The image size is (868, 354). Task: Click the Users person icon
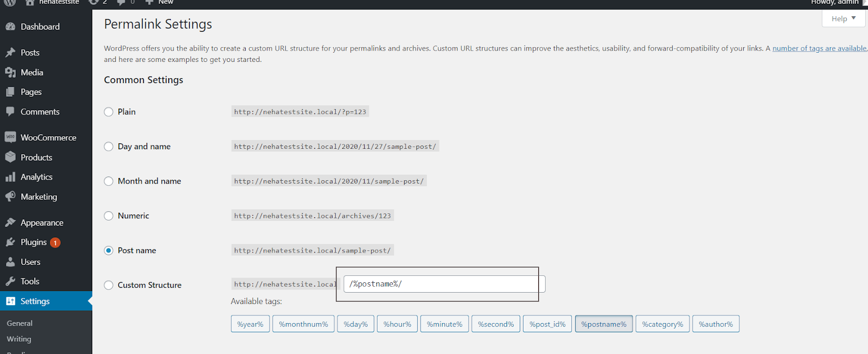(10, 262)
